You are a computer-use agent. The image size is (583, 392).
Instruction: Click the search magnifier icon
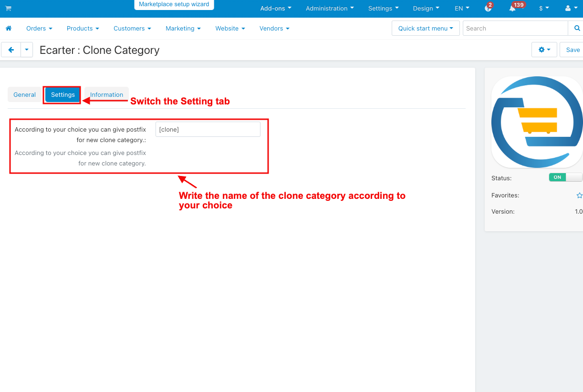pyautogui.click(x=576, y=28)
